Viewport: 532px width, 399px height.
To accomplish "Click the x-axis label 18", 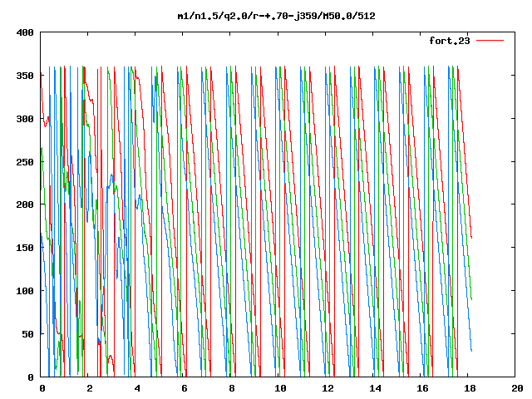I will tap(470, 388).
